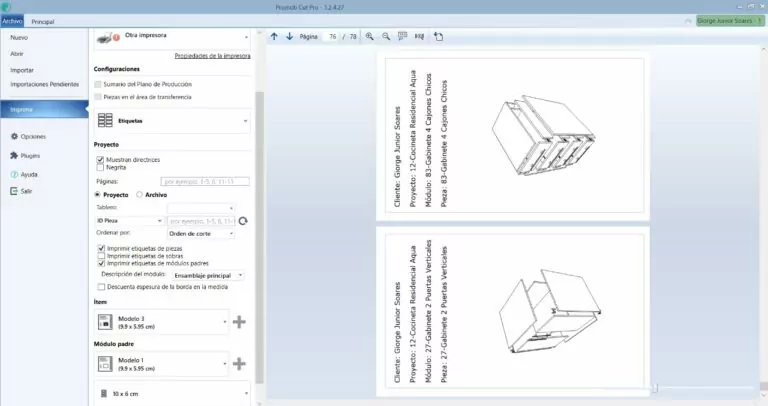
Task: Open the Archivo tab
Action: coord(12,21)
